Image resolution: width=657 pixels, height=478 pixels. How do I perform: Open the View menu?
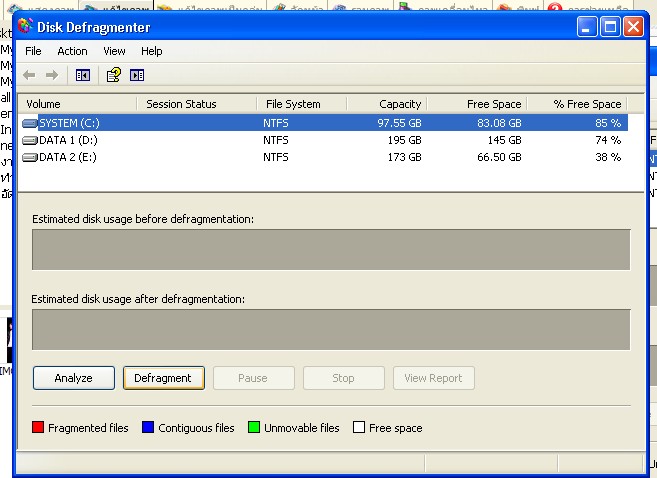[x=114, y=51]
